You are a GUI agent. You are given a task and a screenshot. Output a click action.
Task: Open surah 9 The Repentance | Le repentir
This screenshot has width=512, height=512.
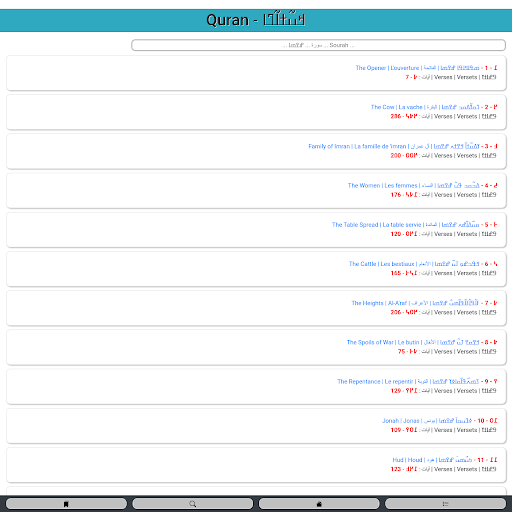[417, 381]
